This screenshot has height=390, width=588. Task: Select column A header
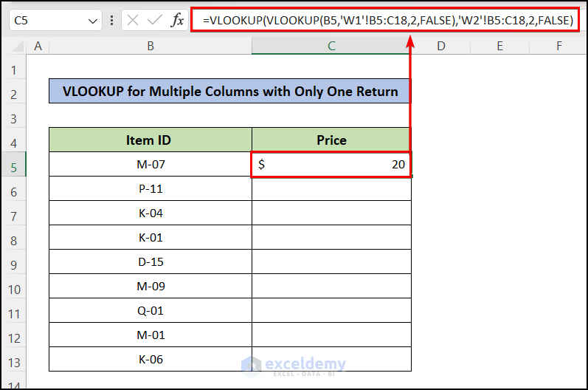pyautogui.click(x=38, y=46)
